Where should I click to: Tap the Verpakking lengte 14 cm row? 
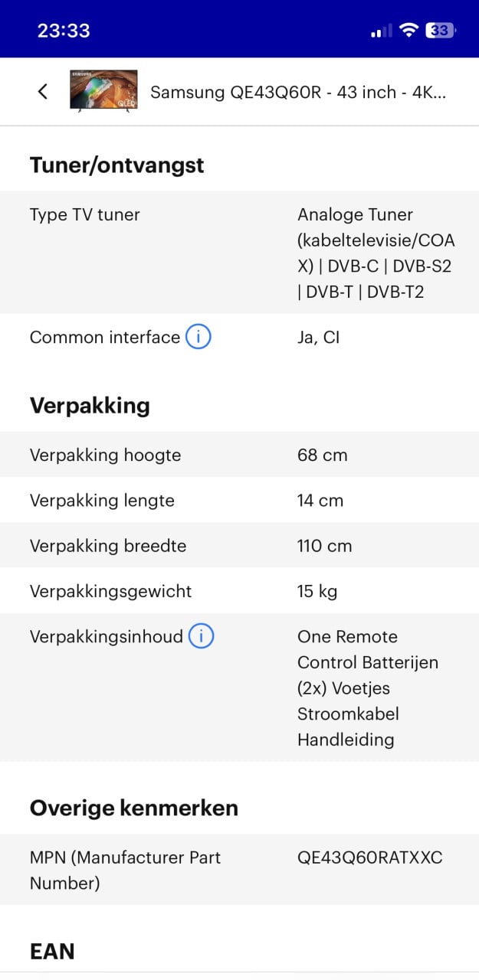pos(239,500)
